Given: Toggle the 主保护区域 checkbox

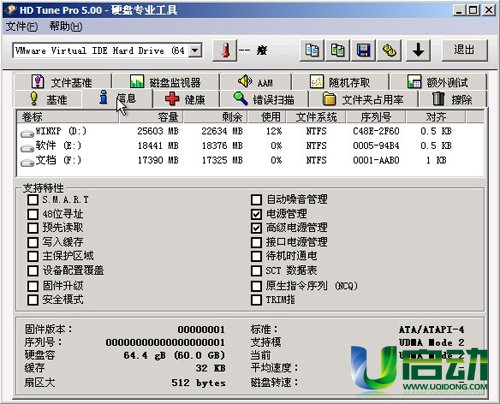Looking at the screenshot, I should pos(33,256).
